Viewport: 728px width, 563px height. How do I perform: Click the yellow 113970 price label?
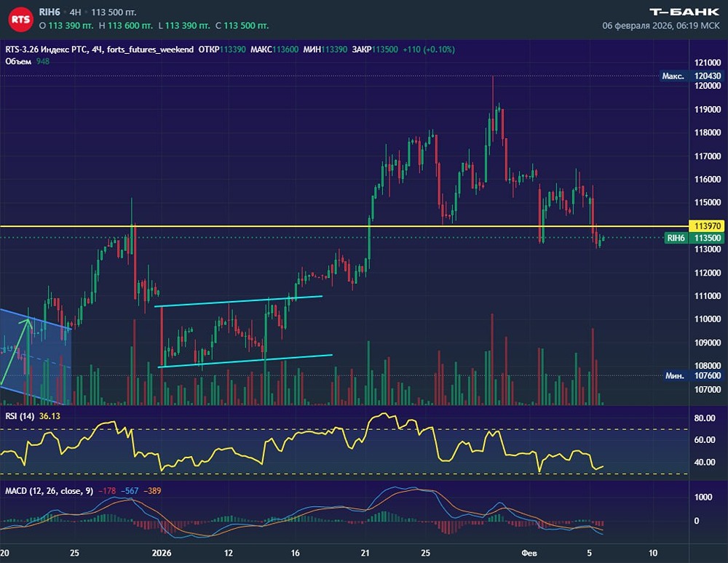(706, 225)
